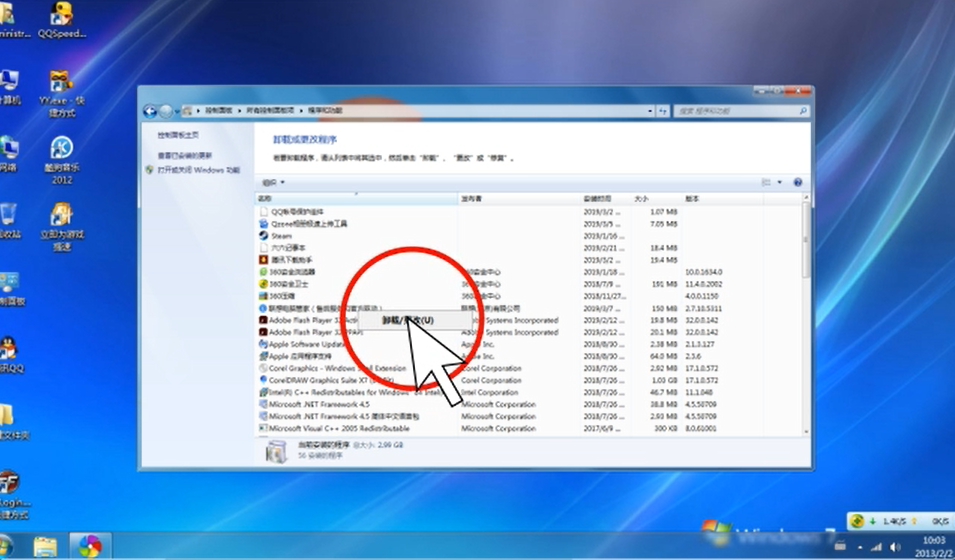This screenshot has height=560, width=955.
Task: Click the Adobe Flash Player 20.1 MB icon
Action: point(264,332)
